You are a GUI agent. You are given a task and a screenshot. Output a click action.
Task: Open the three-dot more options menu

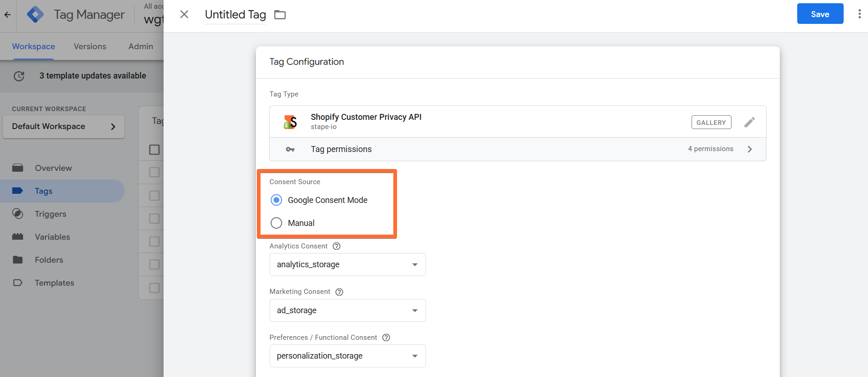(859, 14)
